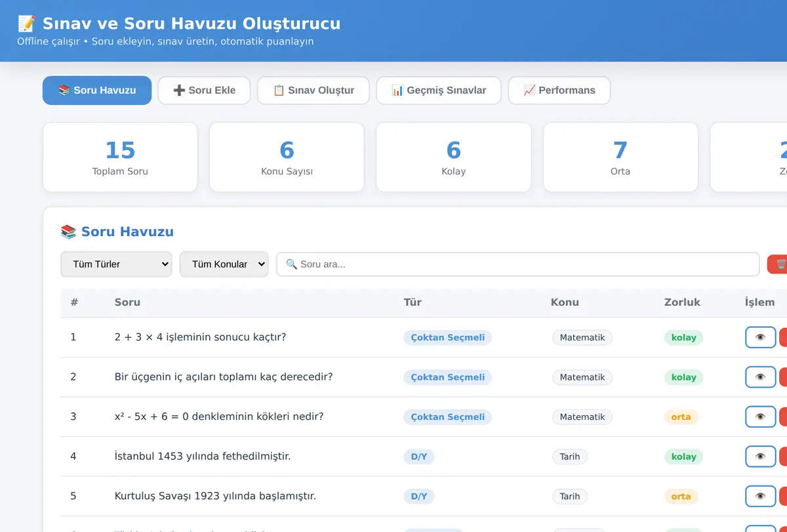Click 'İstanbul 1453 yılında fethedilmiştir.' row text

(x=203, y=457)
